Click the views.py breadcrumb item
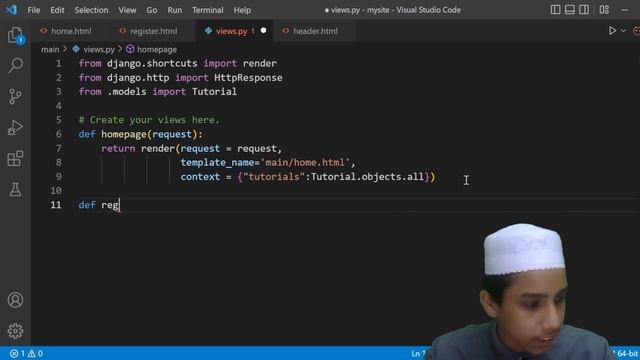 click(x=99, y=49)
